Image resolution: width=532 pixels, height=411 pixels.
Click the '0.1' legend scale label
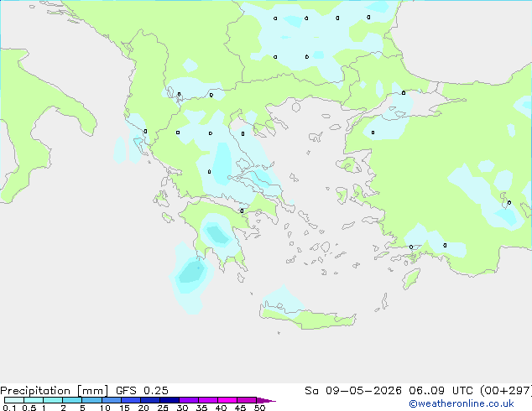tap(9, 408)
